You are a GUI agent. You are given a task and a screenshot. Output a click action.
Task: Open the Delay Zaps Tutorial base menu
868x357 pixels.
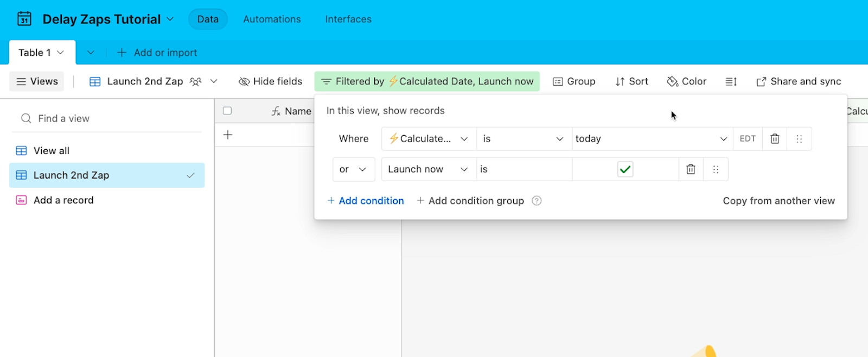point(108,19)
